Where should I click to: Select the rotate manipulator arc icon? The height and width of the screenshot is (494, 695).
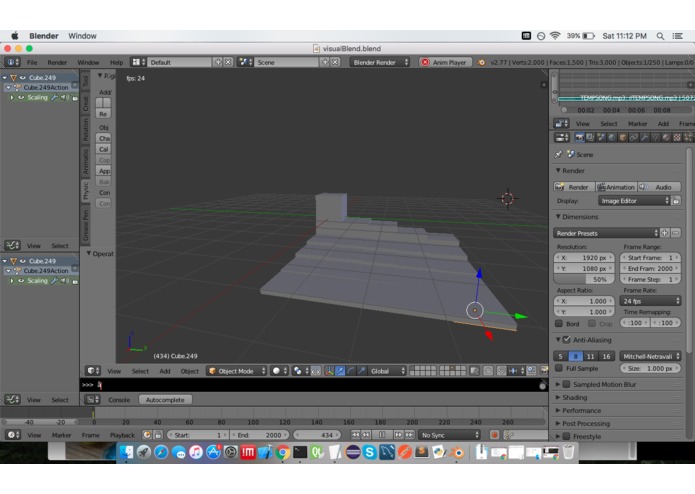point(351,371)
